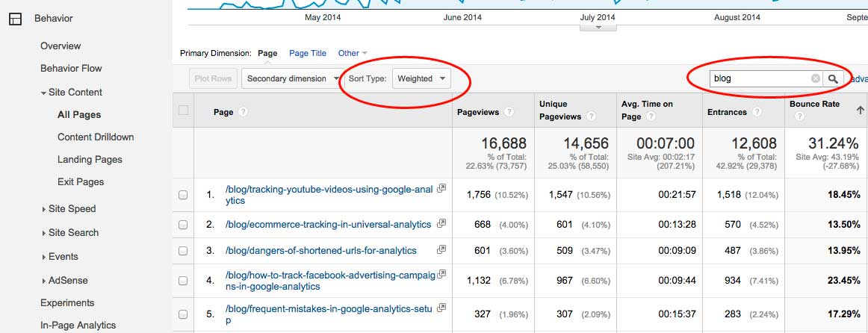Image resolution: width=868 pixels, height=333 pixels.
Task: Click inside the blog search field
Action: 758,78
